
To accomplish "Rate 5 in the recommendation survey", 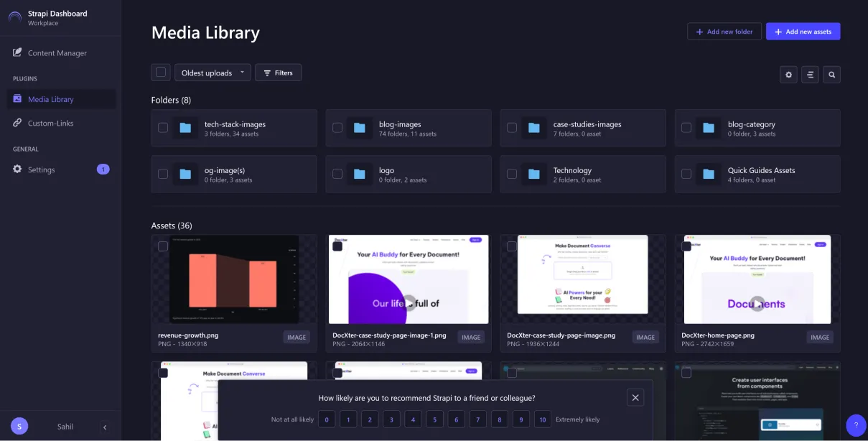I will tap(434, 419).
